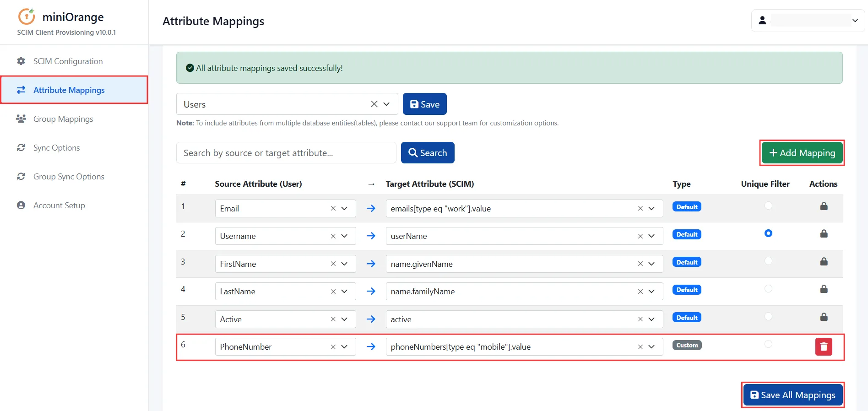Click the Save All Mappings button
868x411 pixels.
[793, 395]
